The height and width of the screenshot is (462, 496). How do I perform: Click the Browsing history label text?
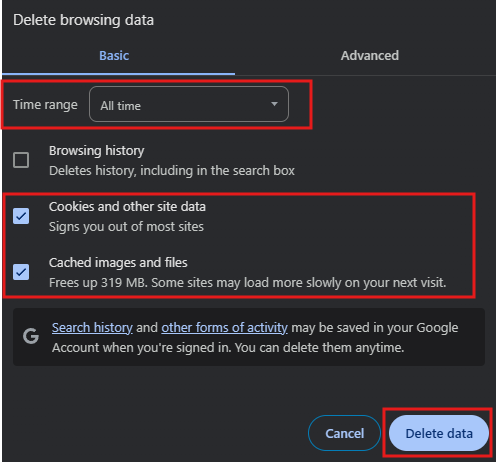coord(97,151)
